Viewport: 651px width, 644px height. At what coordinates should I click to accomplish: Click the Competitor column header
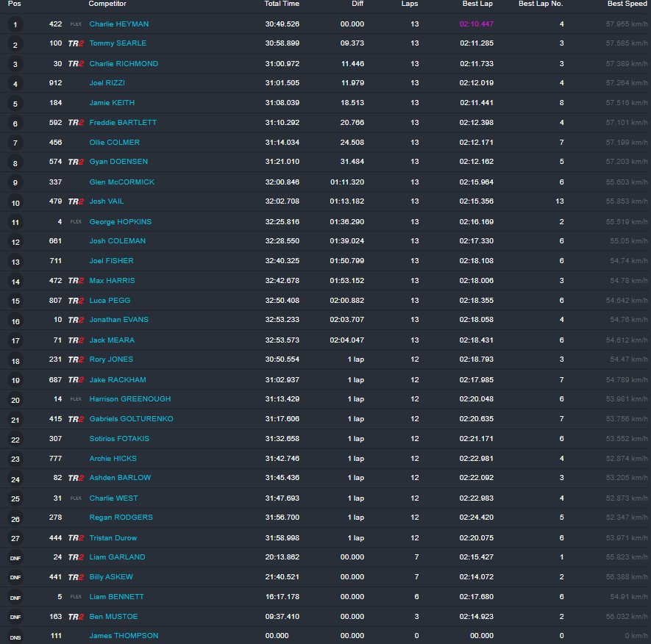(x=107, y=4)
